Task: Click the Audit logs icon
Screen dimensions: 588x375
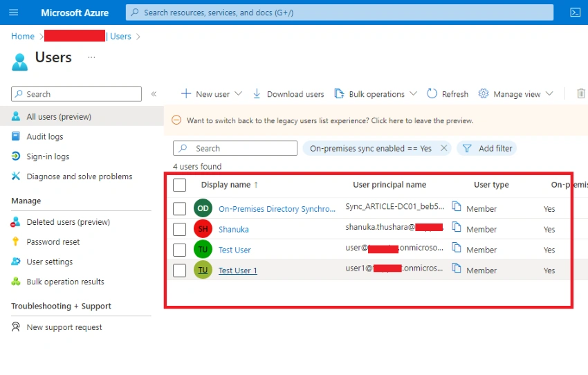Action: click(16, 136)
